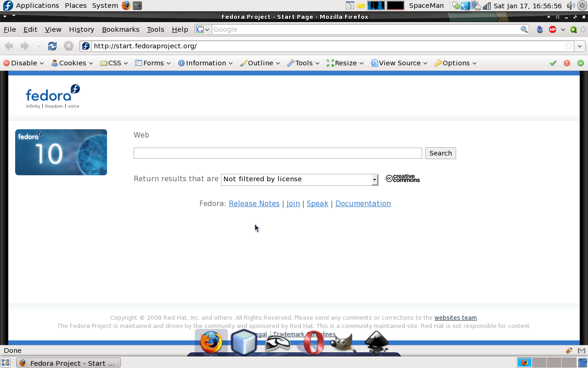The image size is (588, 368).
Task: Click the search magnifier in Google box
Action: point(524,29)
